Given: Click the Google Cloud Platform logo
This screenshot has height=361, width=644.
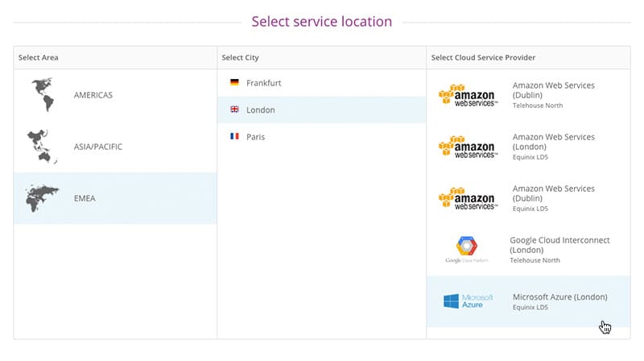Looking at the screenshot, I should (x=467, y=250).
